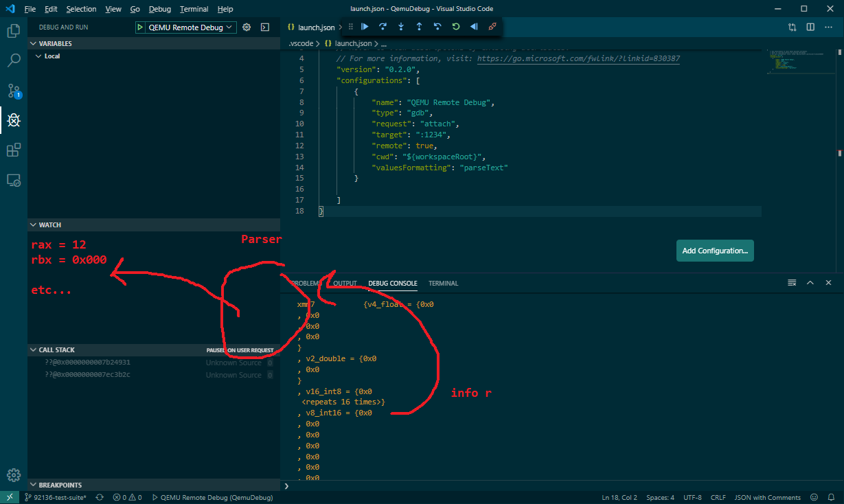Click Step Out in debug toolbar
Image resolution: width=844 pixels, height=504 pixels.
click(x=419, y=27)
